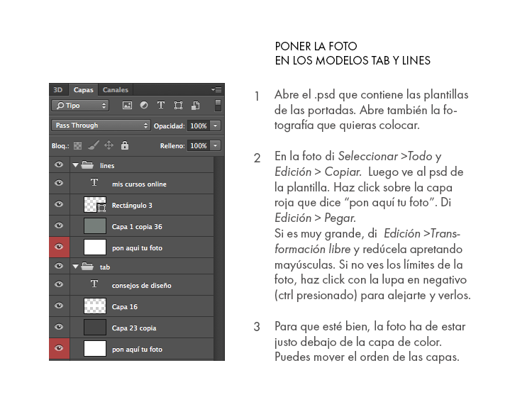
Task: Click the Capa 16 transparent thumbnail
Action: pos(95,306)
